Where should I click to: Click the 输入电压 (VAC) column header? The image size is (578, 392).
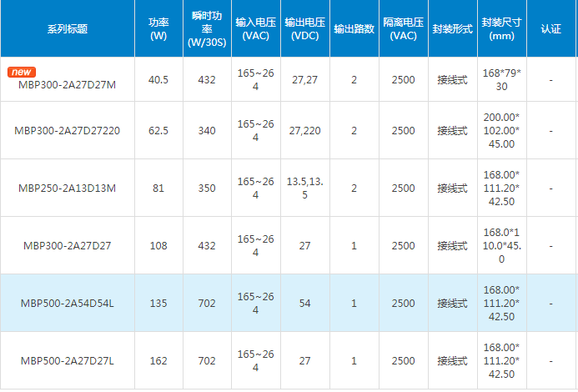255,28
